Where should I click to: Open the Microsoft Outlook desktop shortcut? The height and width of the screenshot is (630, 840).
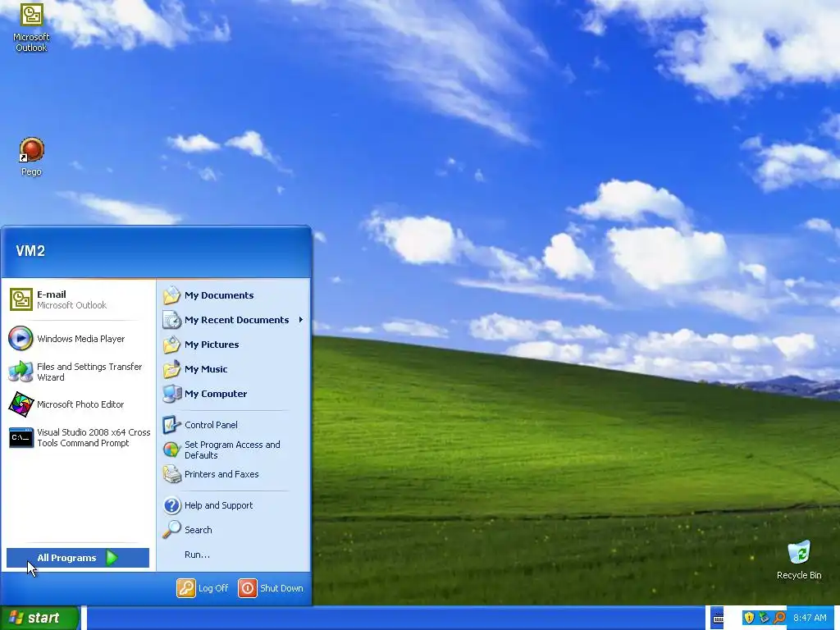coord(31,27)
